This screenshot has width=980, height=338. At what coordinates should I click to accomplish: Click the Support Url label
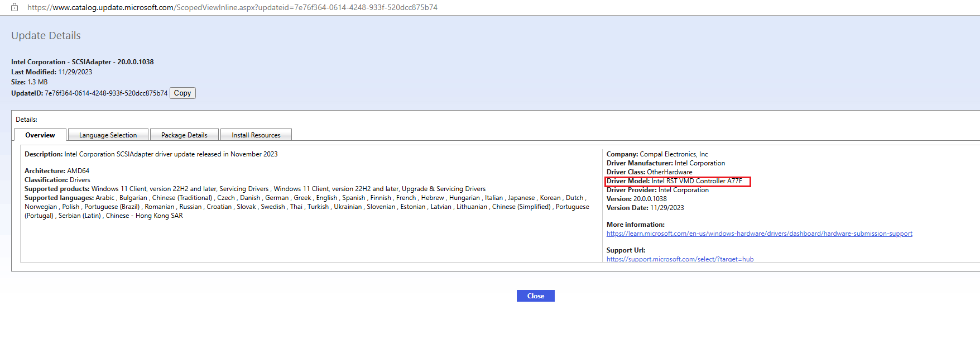(626, 250)
